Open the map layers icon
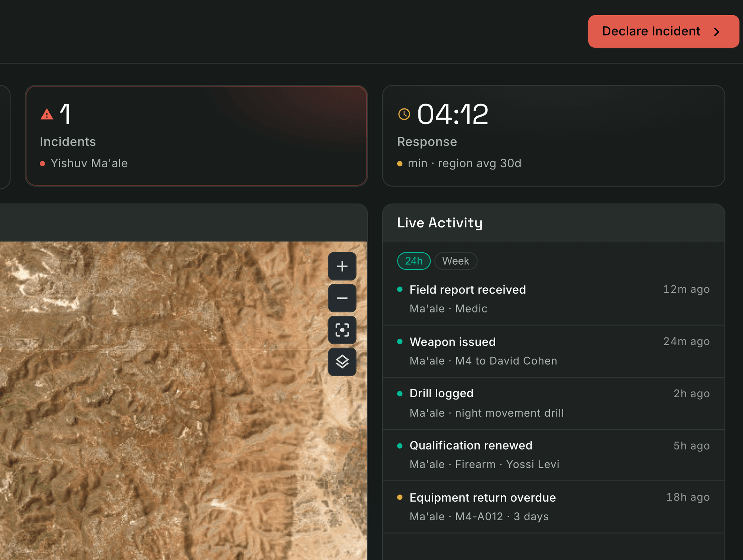This screenshot has height=560, width=743. (x=342, y=362)
